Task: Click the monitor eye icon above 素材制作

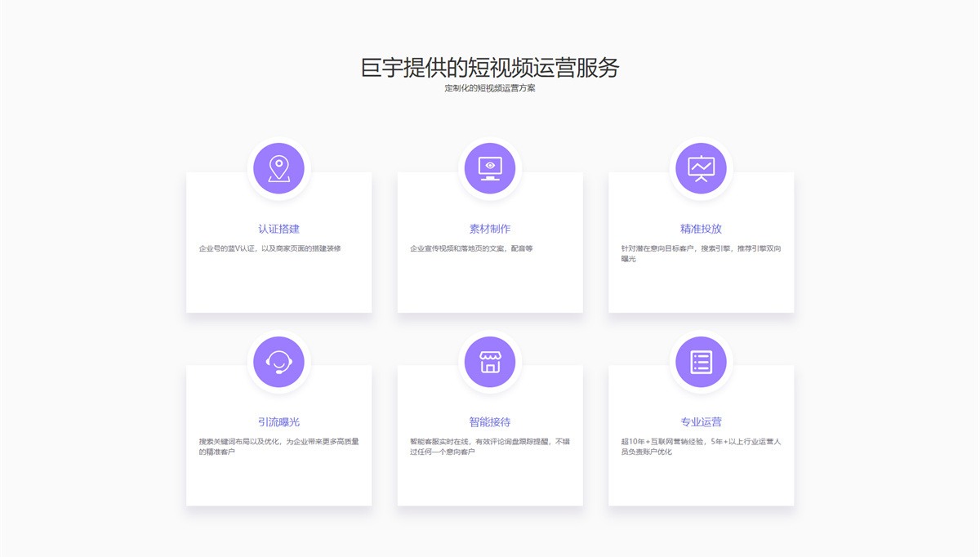Action: click(490, 168)
